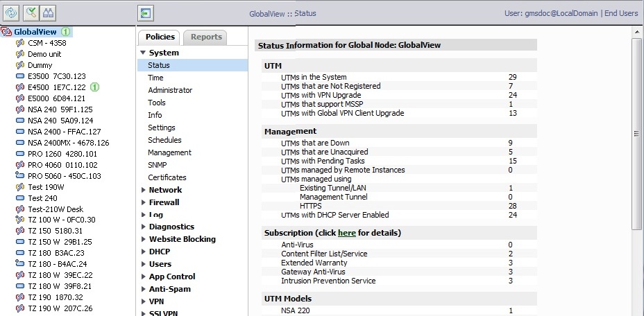
Task: Expand the VPN section
Action: pos(144,301)
